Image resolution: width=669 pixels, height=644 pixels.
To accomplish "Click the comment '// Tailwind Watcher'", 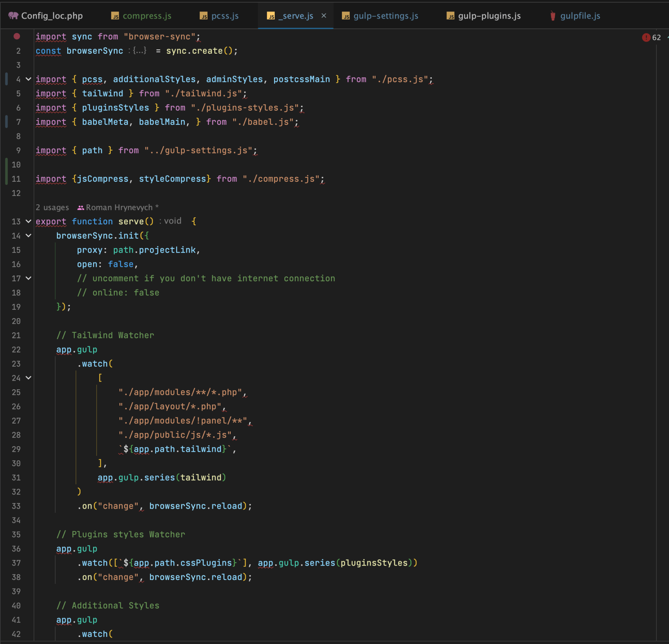I will 105,335.
